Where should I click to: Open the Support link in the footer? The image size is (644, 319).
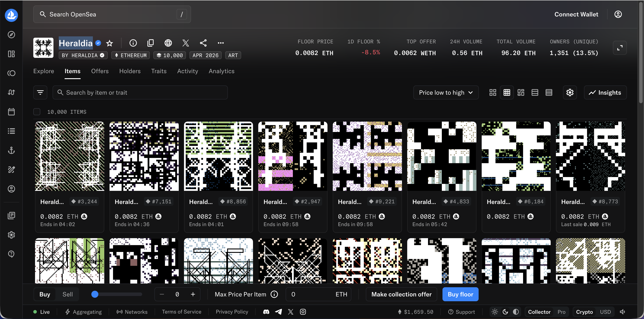point(462,312)
